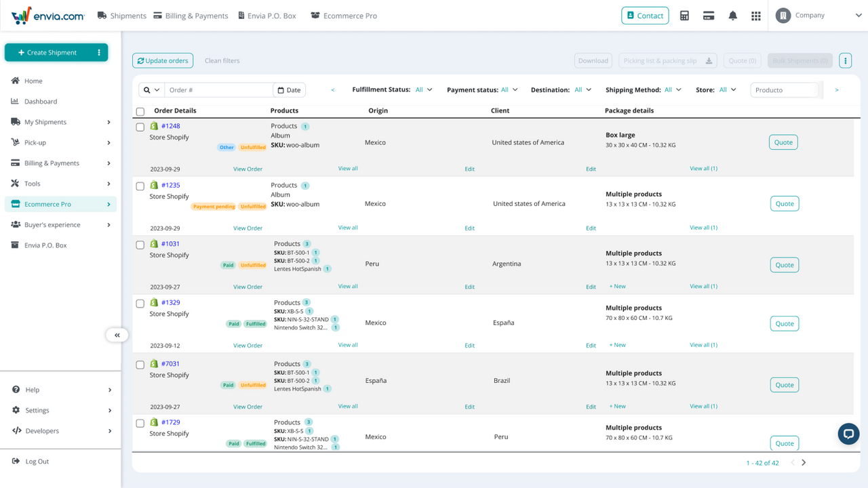
Task: Open the calculator icon in the top bar
Action: coord(684,16)
